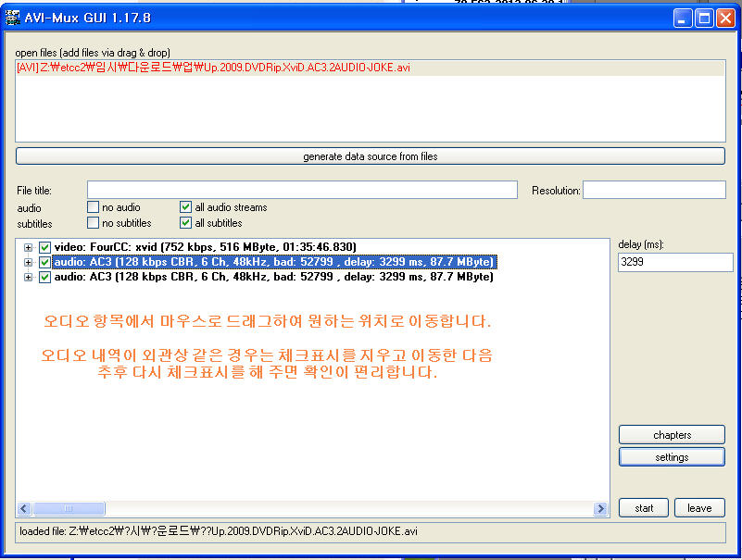742x560 pixels.
Task: Open the settings dialog
Action: (x=672, y=457)
